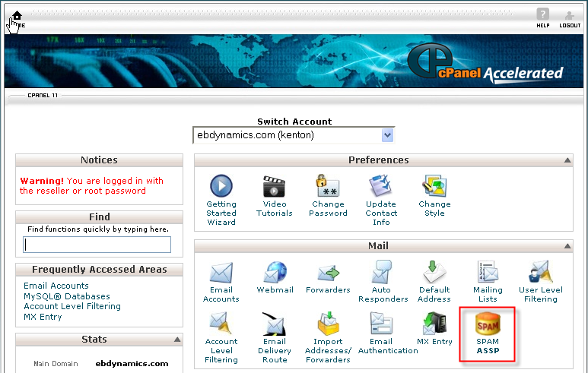
Task: Click the Help button in header
Action: (542, 15)
